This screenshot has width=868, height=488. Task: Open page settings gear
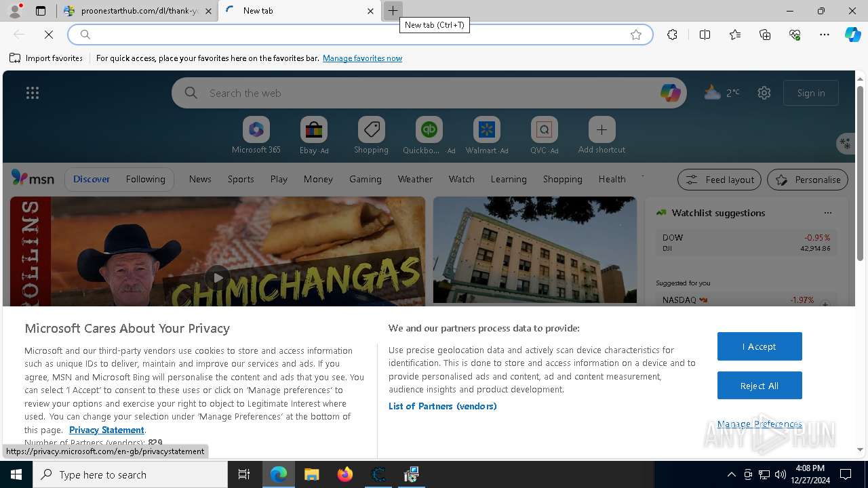coord(764,93)
